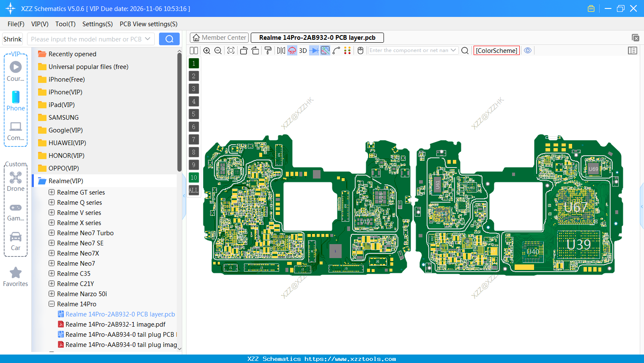
Task: Select PCB layer 1 in layer list
Action: (x=194, y=63)
